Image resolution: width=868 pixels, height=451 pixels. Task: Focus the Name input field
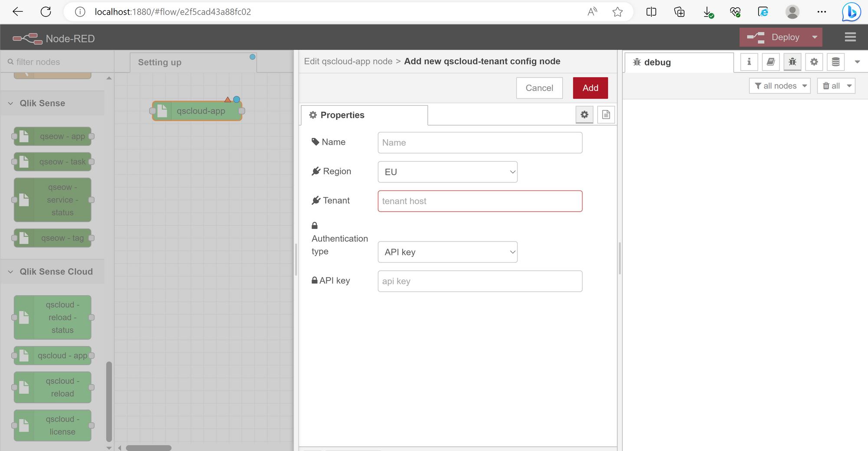(480, 143)
